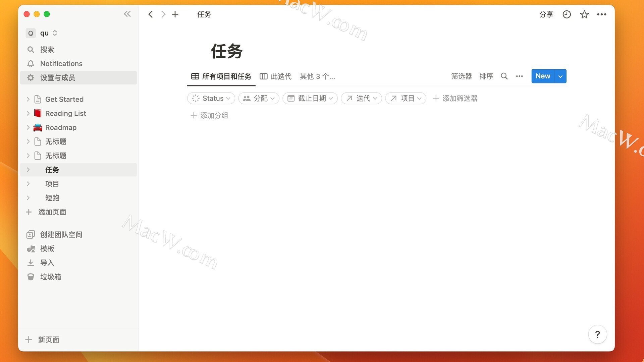Click the create teamspace icon
Viewport: 644px width, 362px height.
[x=31, y=235]
